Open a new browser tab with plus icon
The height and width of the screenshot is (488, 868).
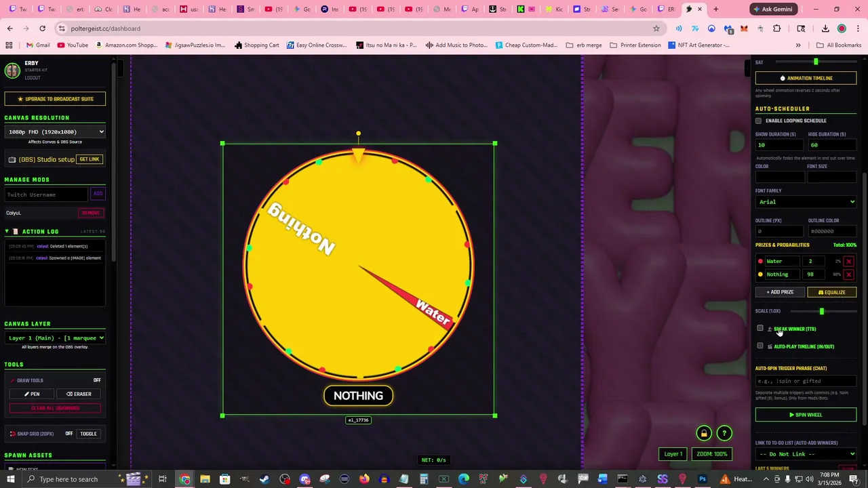pos(715,9)
